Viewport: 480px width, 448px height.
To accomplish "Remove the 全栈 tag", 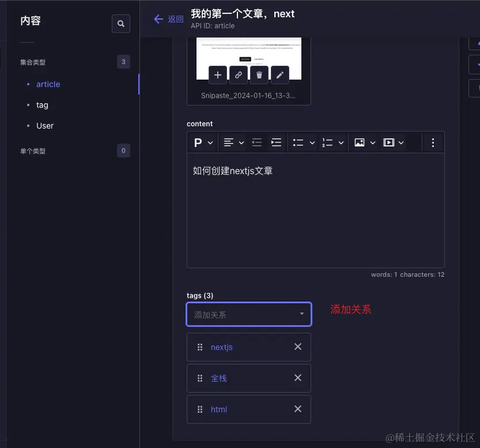I will [298, 378].
